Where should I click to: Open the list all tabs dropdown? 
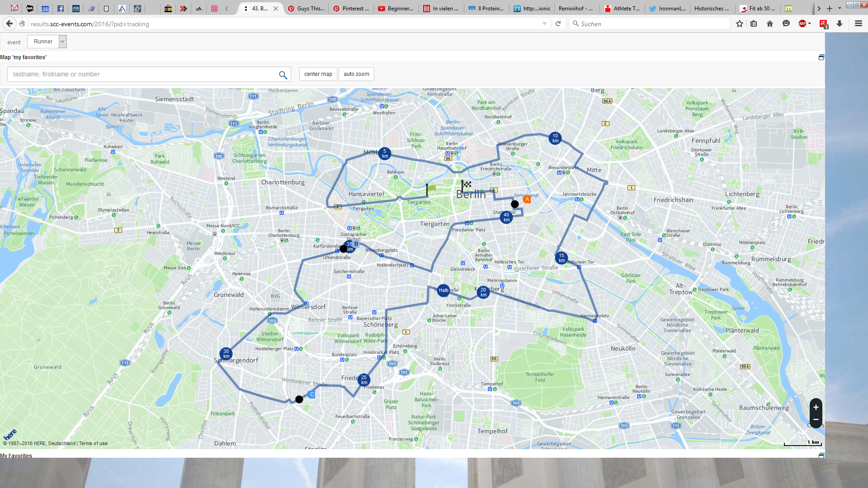840,8
